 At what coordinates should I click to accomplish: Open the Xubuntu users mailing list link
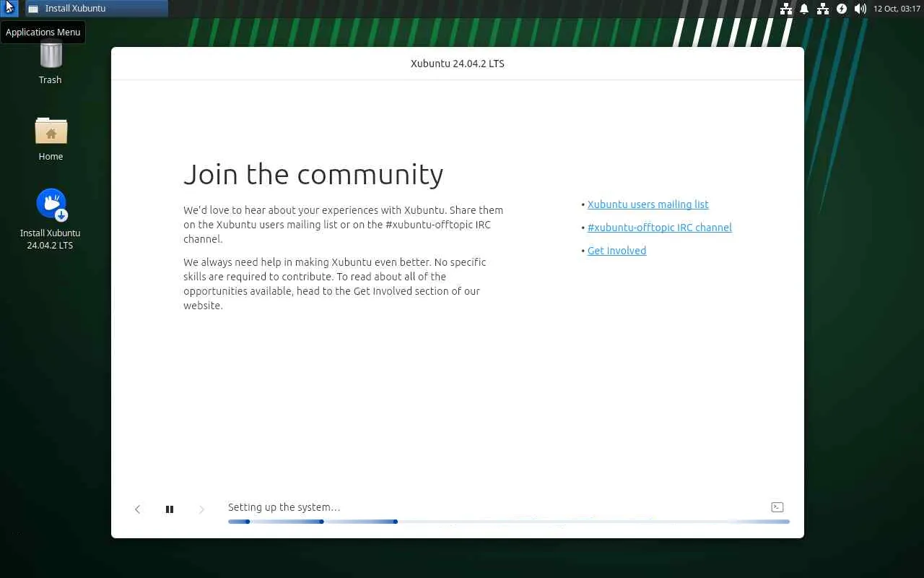tap(648, 204)
